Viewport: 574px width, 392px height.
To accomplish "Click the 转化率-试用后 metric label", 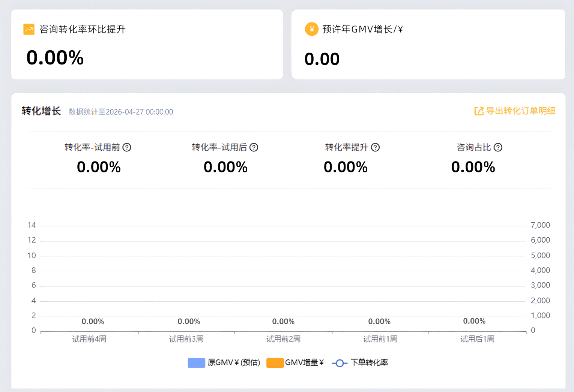I will coord(219,147).
